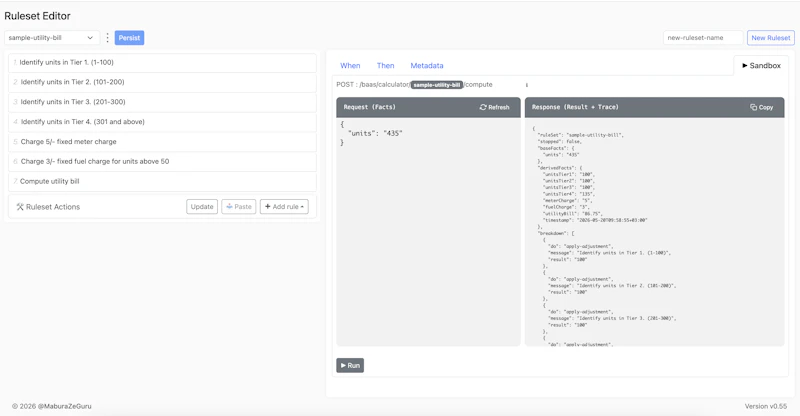The height and width of the screenshot is (416, 800).
Task: Select rule Identify units in Tier 3
Action: point(162,102)
